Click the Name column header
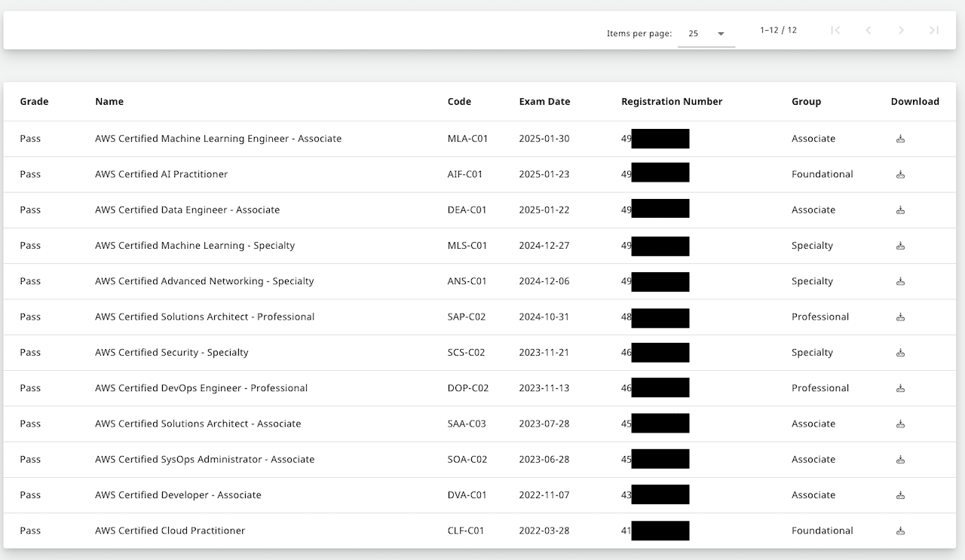 [x=109, y=102]
